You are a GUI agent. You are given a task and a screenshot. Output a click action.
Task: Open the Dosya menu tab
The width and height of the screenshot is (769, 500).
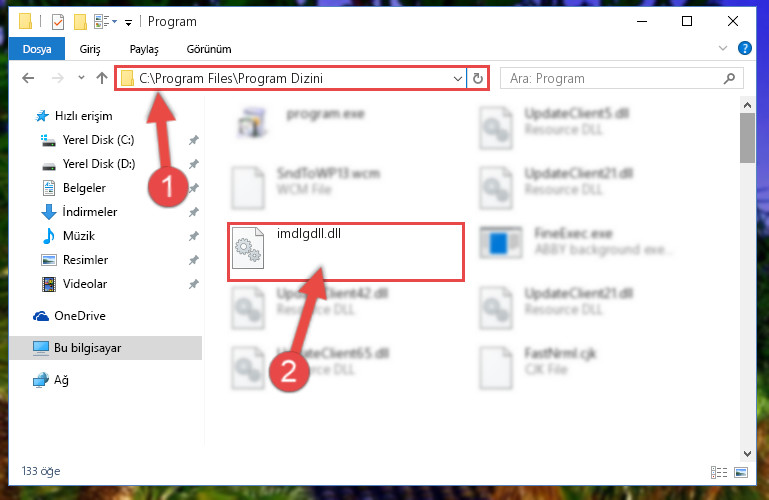pyautogui.click(x=37, y=49)
